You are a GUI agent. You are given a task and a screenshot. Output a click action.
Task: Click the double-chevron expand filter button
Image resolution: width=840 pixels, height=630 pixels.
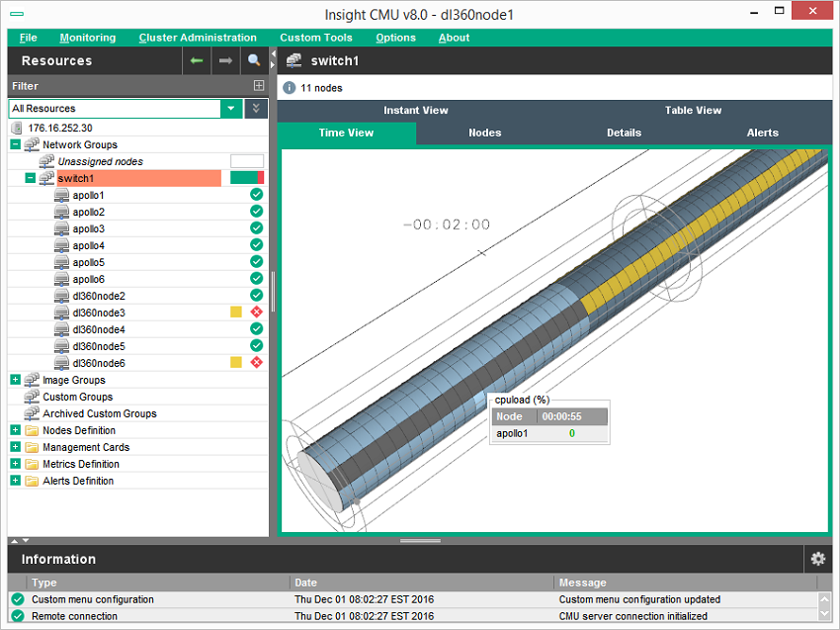[256, 109]
